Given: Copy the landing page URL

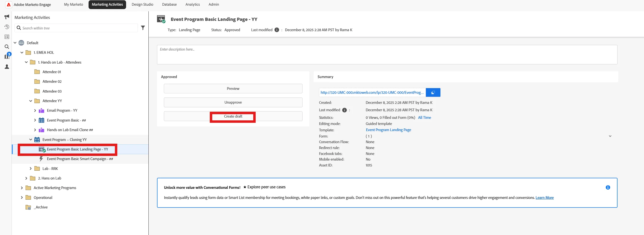Looking at the screenshot, I should pos(433,92).
